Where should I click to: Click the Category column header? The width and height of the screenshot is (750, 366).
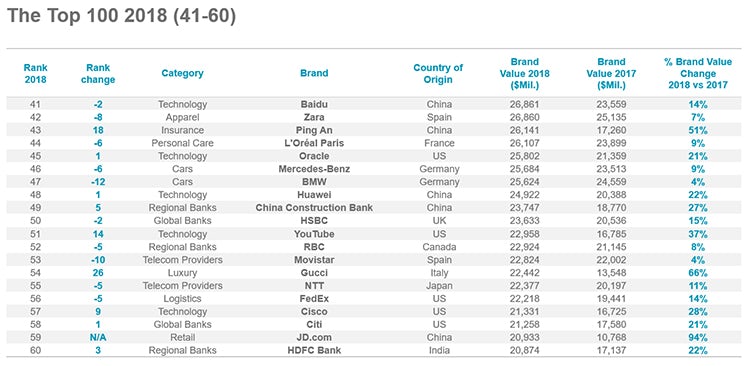(x=182, y=73)
